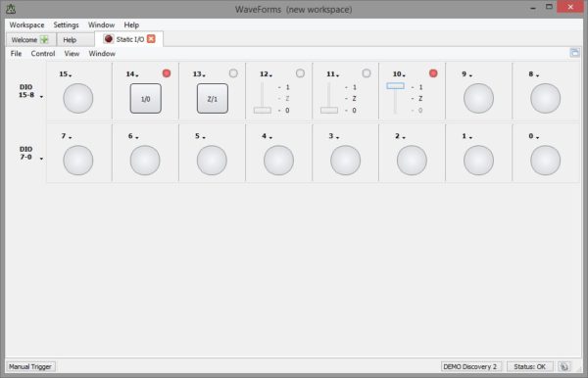Viewport: 588px width, 378px height.
Task: Open the DIO 15-8 group dropdown
Action: coord(41,97)
